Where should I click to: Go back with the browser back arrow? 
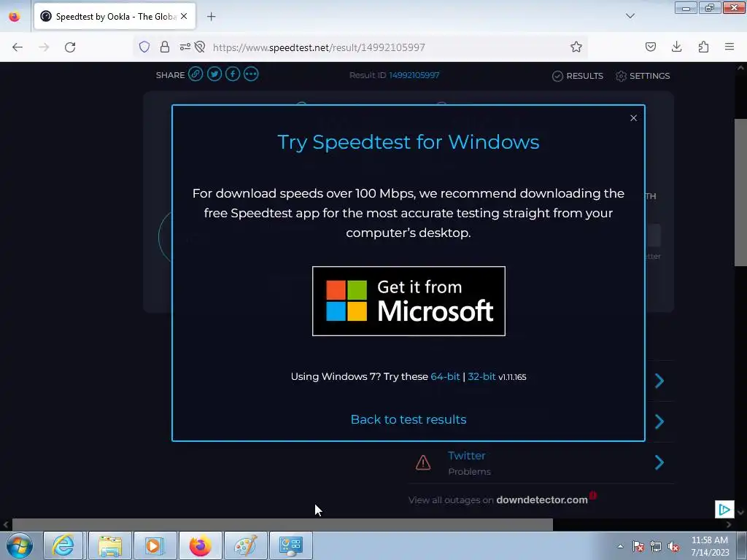click(x=18, y=47)
